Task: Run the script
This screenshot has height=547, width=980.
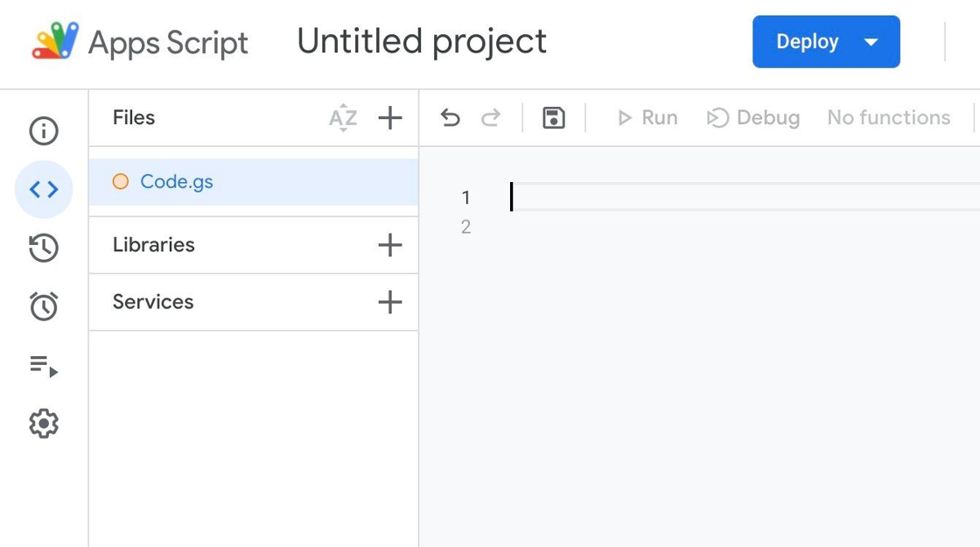Action: coord(647,118)
